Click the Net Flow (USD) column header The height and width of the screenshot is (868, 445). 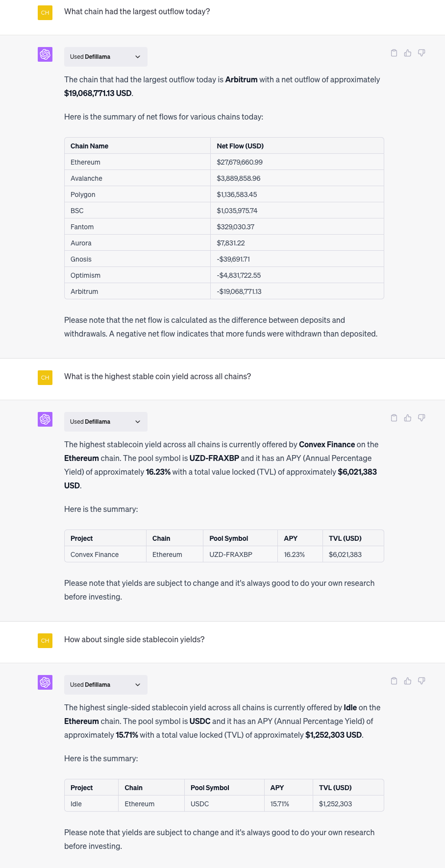coord(240,146)
